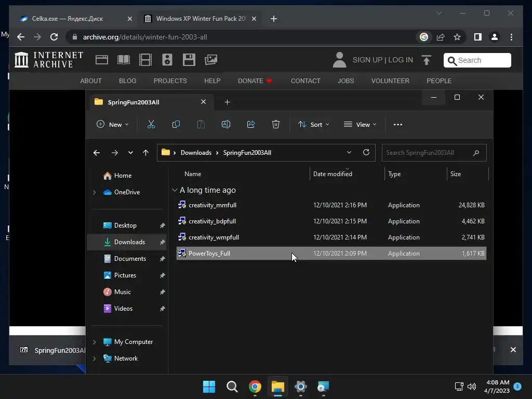Click the Copy icon in Explorer toolbar
This screenshot has width=532, height=399.
click(176, 125)
